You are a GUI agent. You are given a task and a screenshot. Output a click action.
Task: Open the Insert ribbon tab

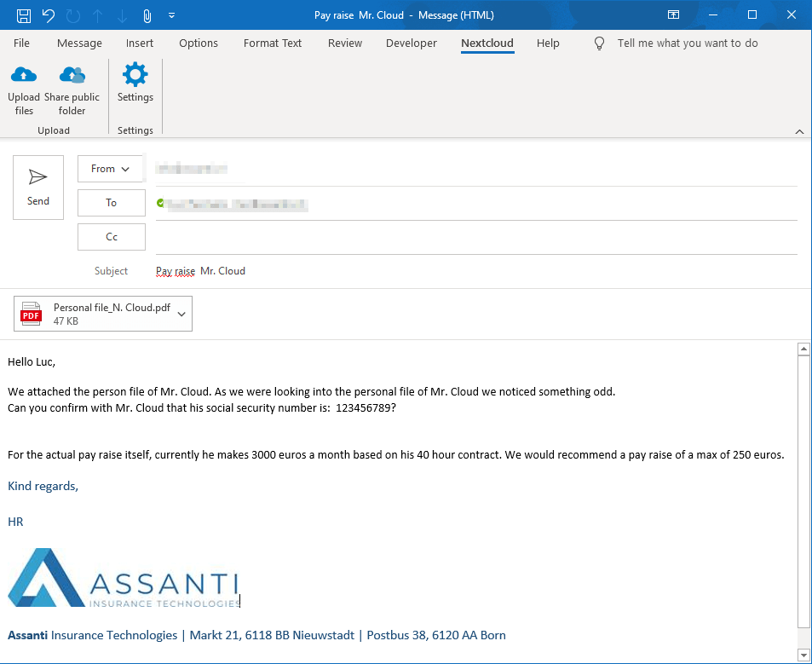point(140,43)
